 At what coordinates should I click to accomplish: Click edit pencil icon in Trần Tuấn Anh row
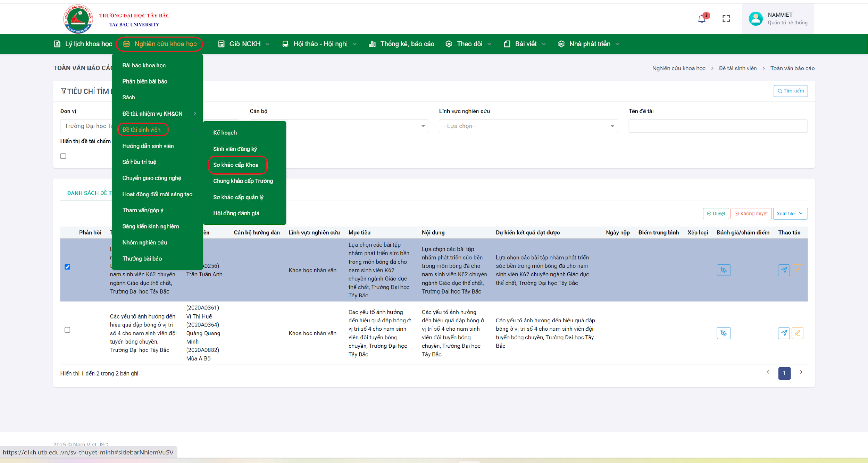tap(798, 270)
